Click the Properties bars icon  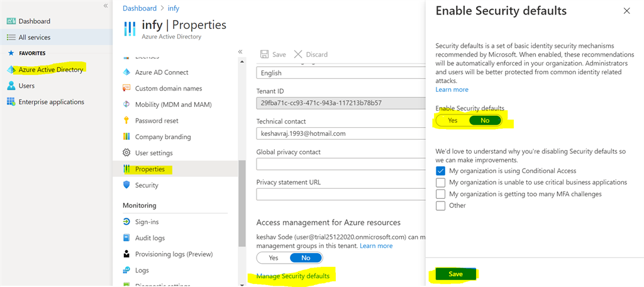pyautogui.click(x=126, y=169)
